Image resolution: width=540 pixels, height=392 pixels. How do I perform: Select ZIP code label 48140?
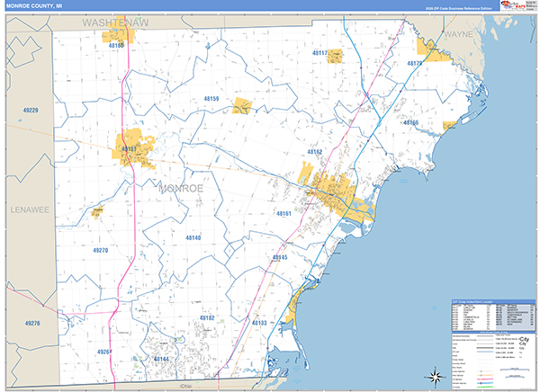(x=193, y=237)
